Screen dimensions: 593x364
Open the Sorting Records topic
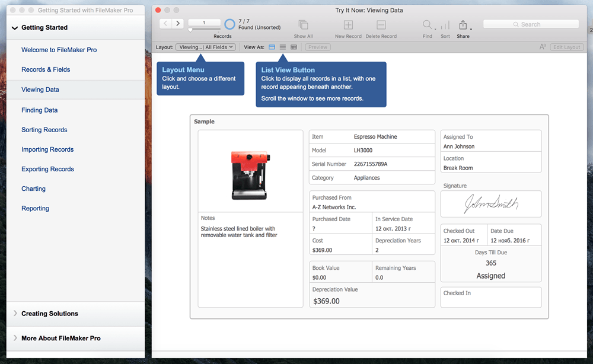coord(44,130)
